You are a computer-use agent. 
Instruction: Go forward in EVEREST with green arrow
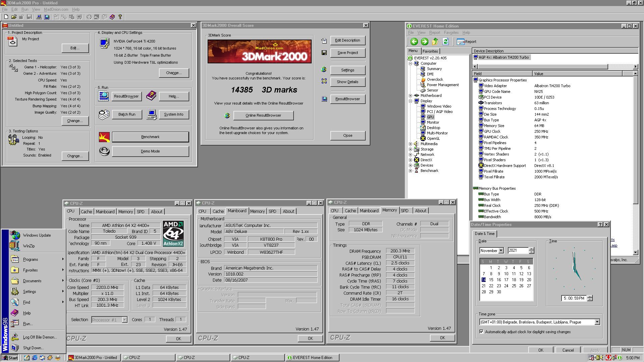pyautogui.click(x=425, y=42)
